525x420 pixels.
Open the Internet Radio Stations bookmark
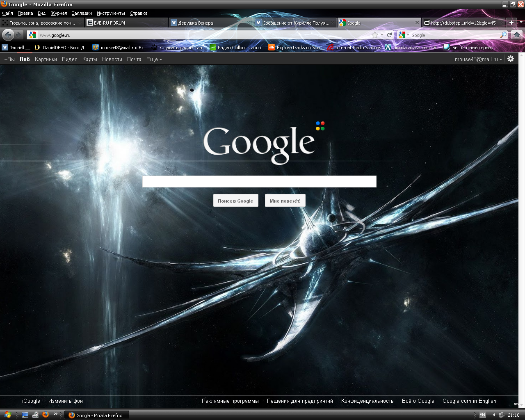(354, 48)
